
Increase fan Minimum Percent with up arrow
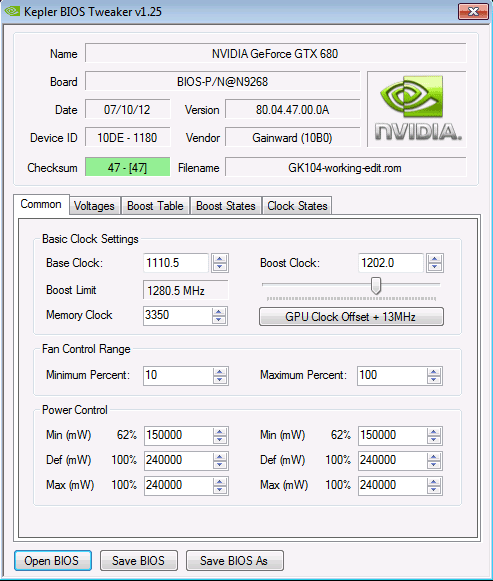[x=220, y=372]
